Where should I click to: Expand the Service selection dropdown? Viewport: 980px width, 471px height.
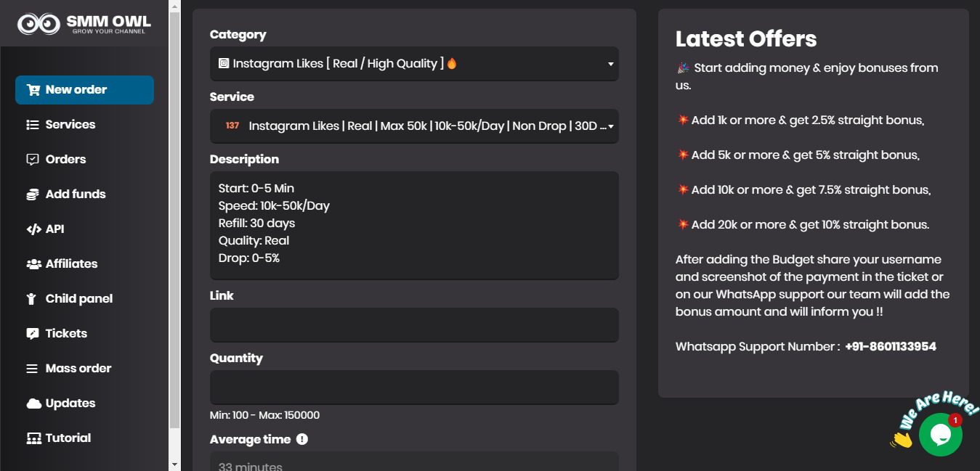(x=414, y=126)
